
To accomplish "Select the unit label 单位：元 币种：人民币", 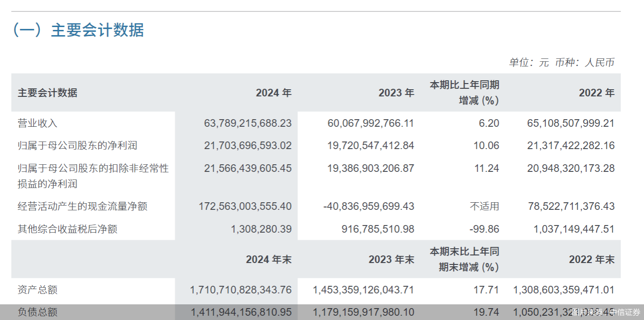I will pyautogui.click(x=562, y=62).
